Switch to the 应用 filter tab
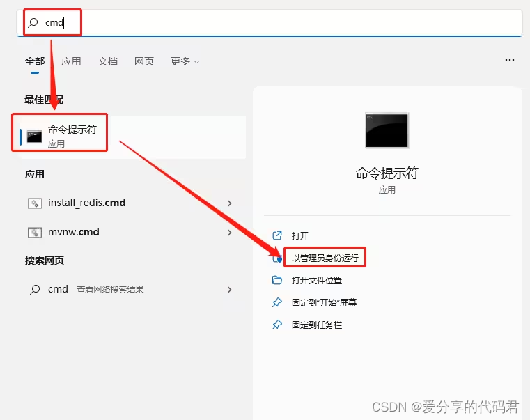This screenshot has width=530, height=420. (x=71, y=61)
